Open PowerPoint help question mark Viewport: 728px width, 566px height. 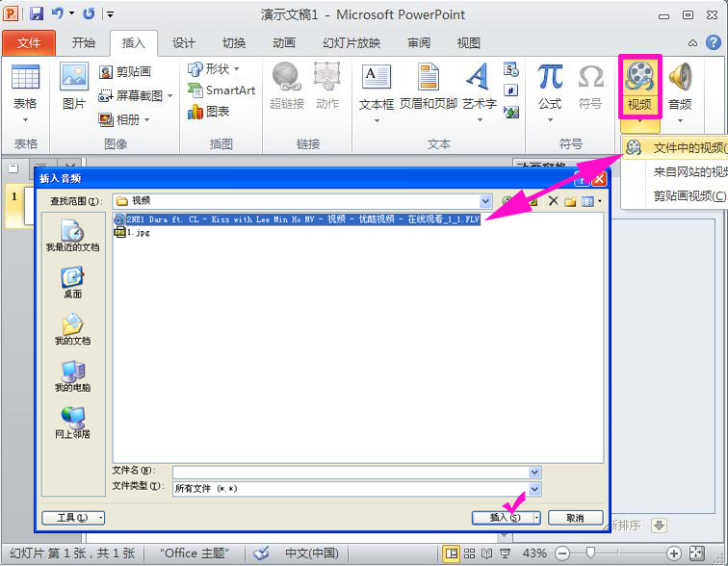pos(714,42)
